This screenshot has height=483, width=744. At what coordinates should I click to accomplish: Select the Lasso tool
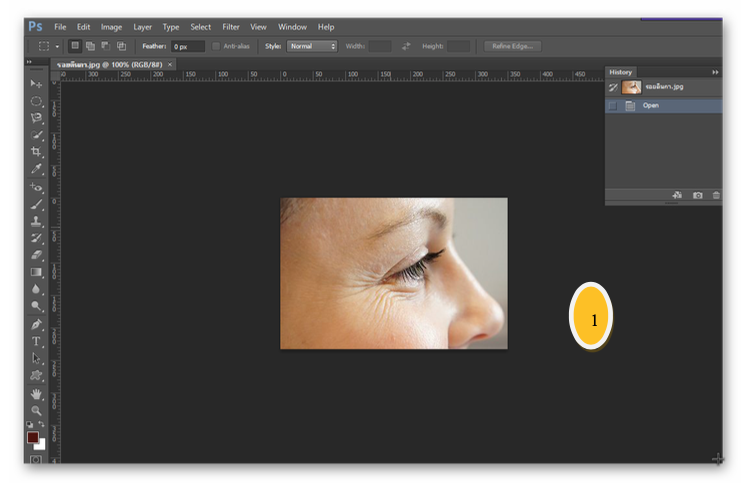(x=37, y=118)
